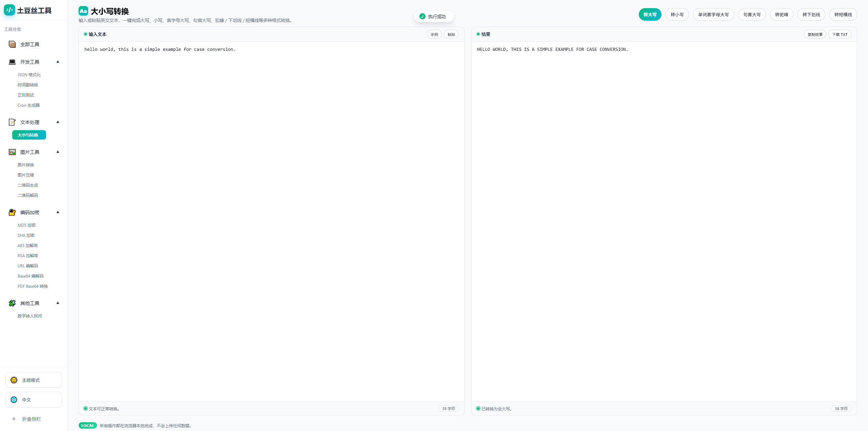Viewport: 868px width, 431px height.
Task: Toggle 主题模式 theme switch
Action: 34,380
